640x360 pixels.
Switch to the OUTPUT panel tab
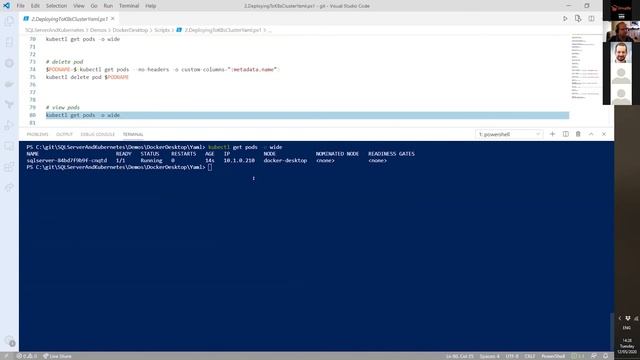(64, 134)
